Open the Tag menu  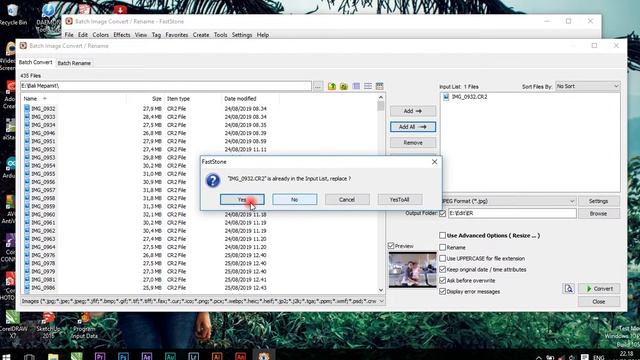pos(156,35)
